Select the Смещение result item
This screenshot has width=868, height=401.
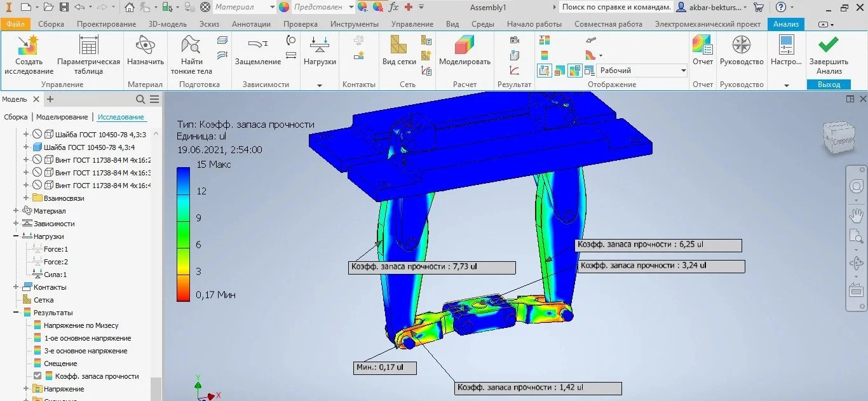pos(60,364)
